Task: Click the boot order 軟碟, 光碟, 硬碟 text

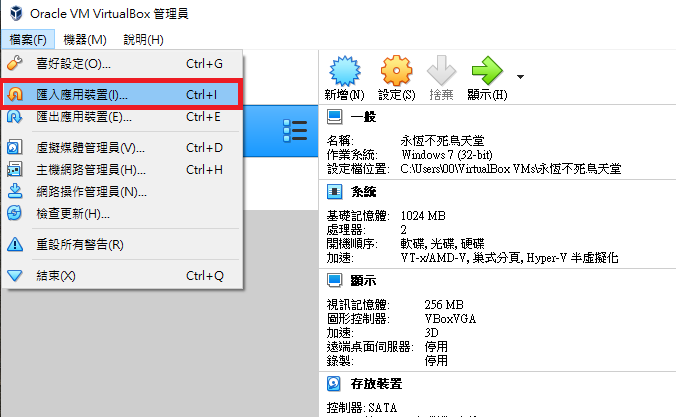Action: pyautogui.click(x=442, y=244)
